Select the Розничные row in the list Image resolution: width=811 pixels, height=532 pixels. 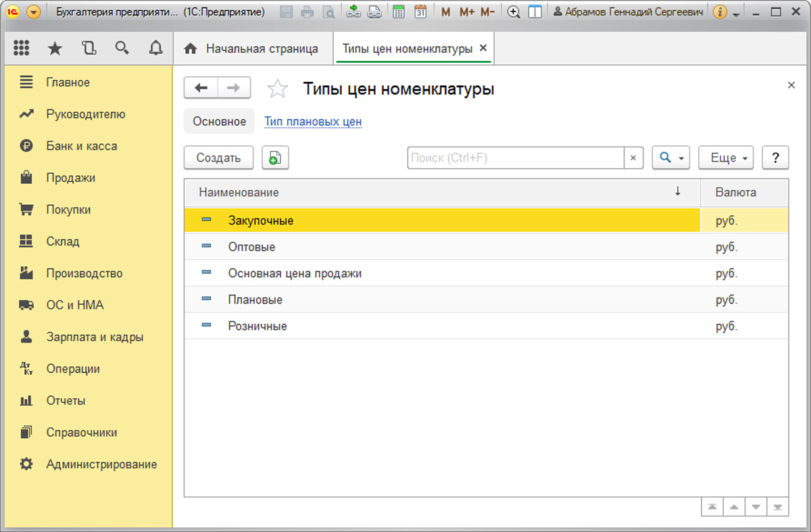point(257,326)
